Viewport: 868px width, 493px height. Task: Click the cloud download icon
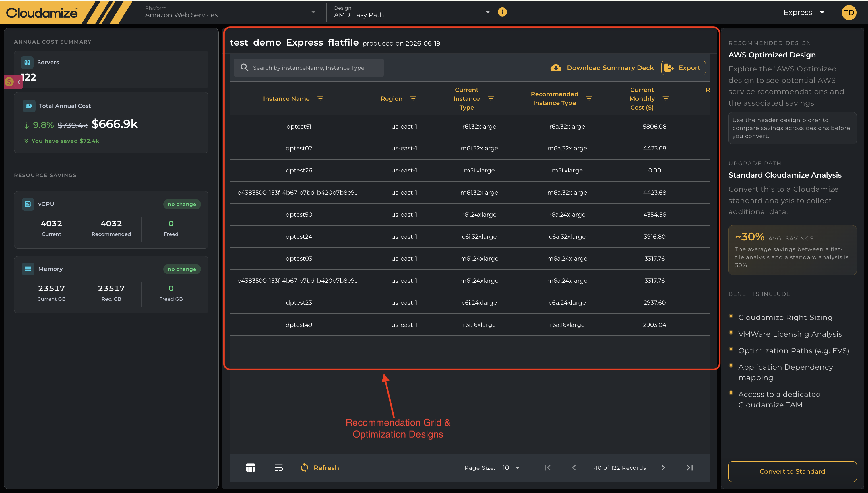coord(556,68)
